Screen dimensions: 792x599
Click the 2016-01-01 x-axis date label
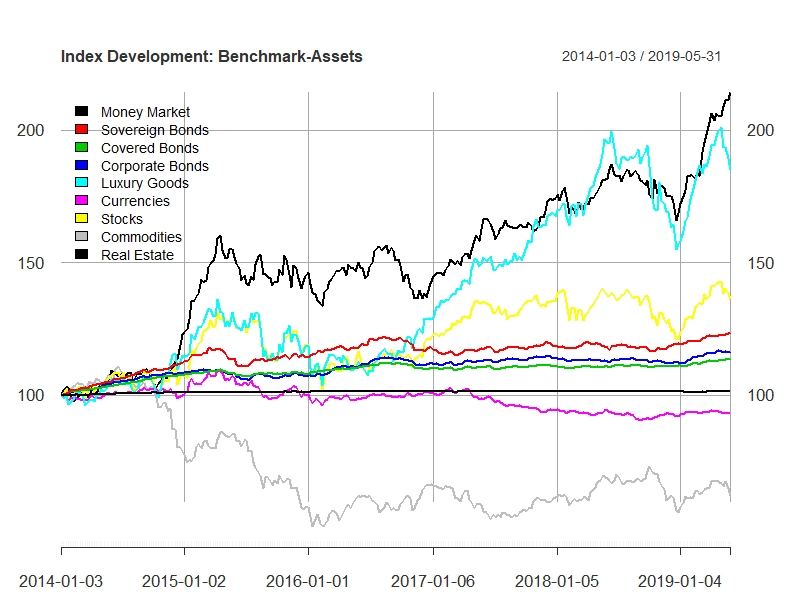pyautogui.click(x=308, y=581)
